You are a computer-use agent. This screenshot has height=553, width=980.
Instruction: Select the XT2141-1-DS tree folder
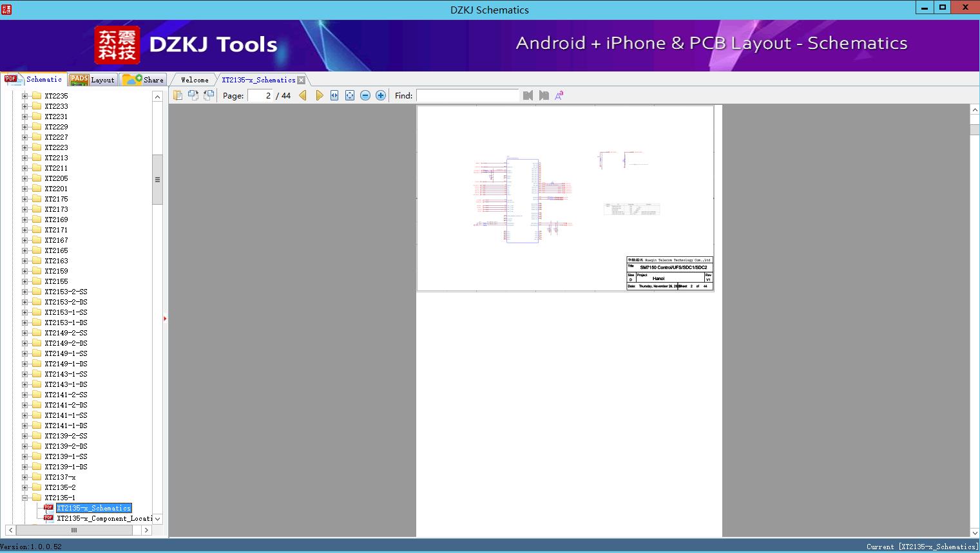[x=66, y=426]
